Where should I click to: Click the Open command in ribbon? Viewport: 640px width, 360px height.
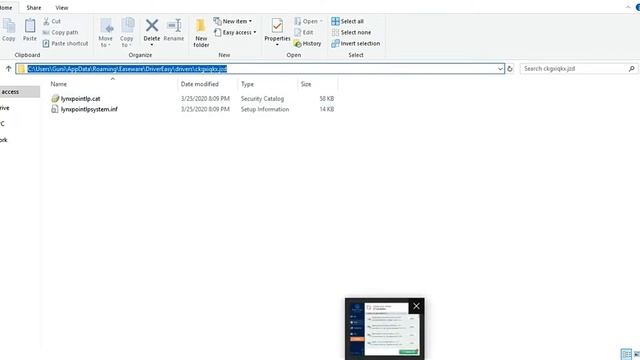point(308,21)
